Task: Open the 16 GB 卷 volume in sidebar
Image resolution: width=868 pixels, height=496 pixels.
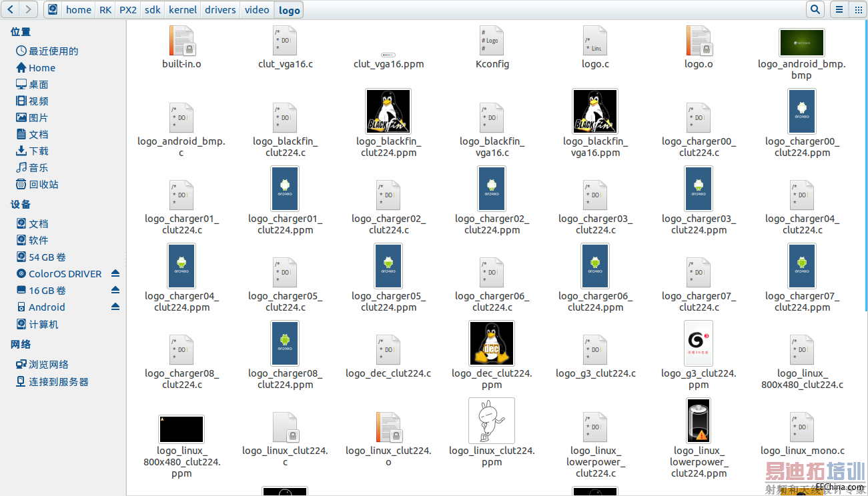Action: pos(41,290)
